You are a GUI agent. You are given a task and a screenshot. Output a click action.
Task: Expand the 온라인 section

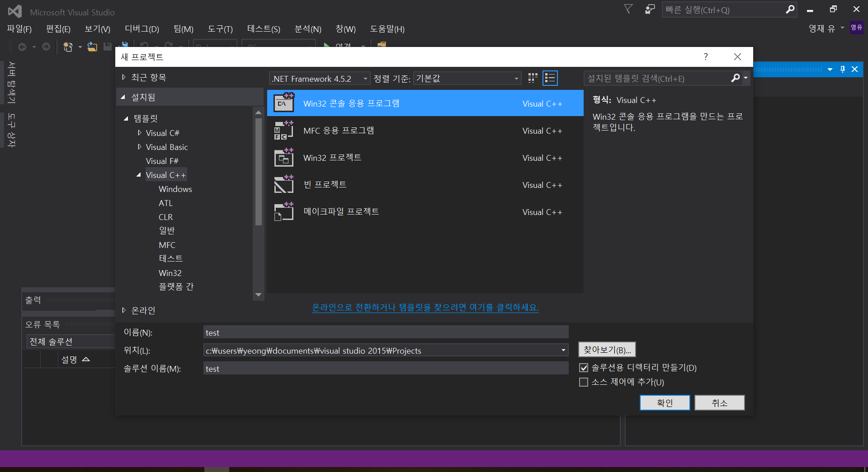coord(124,310)
